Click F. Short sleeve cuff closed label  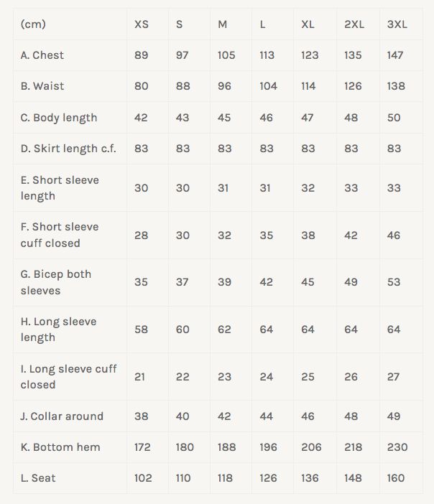(x=60, y=235)
